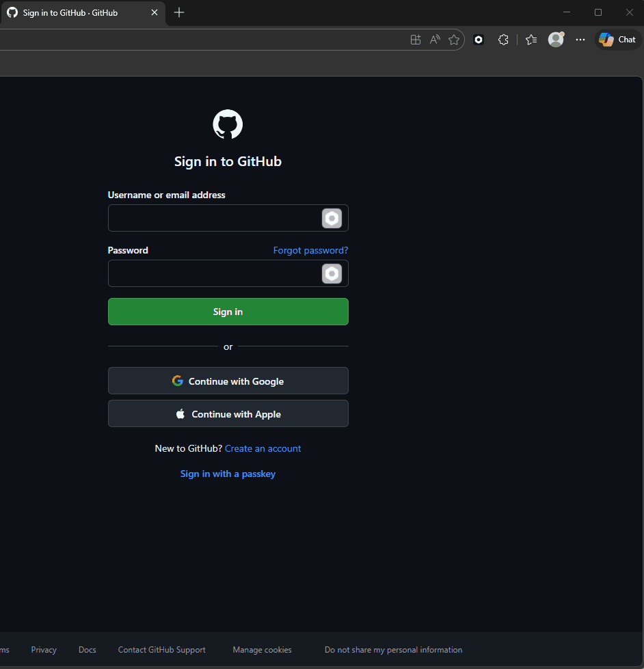Click the green Sign in button
Screen dimensions: 644x669
click(228, 312)
